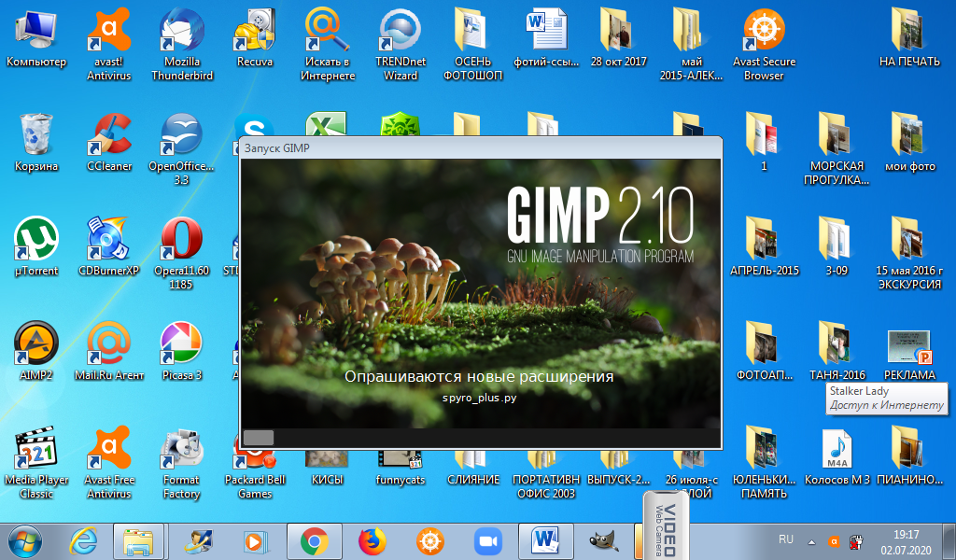Click the ВЫПУСК-2... folder label
Screen dimensions: 956x560
click(x=618, y=480)
